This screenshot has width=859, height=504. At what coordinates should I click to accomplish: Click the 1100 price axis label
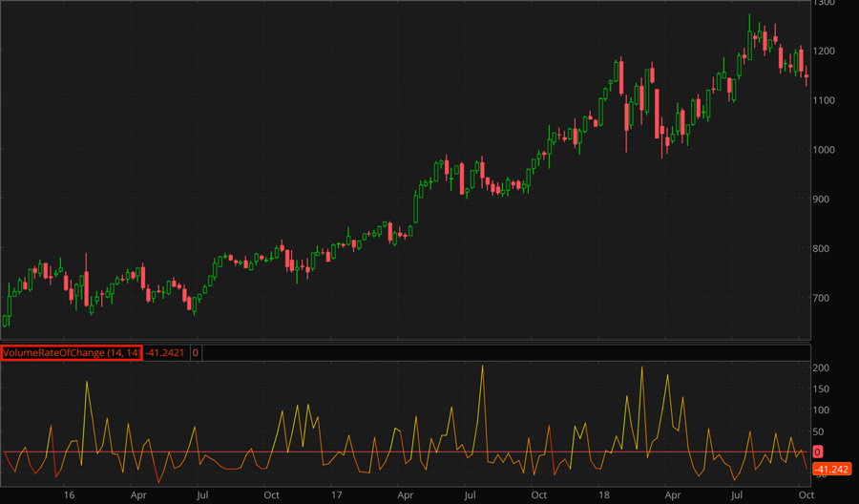pos(824,100)
